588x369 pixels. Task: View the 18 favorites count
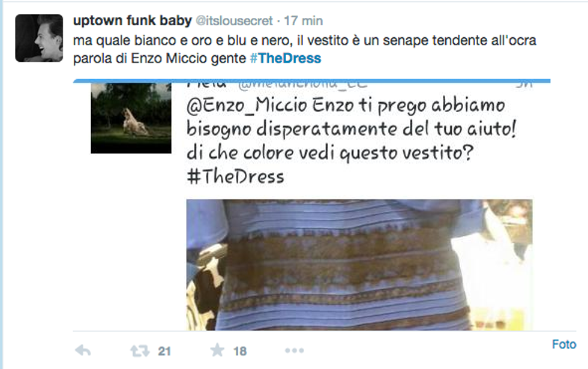tap(240, 352)
